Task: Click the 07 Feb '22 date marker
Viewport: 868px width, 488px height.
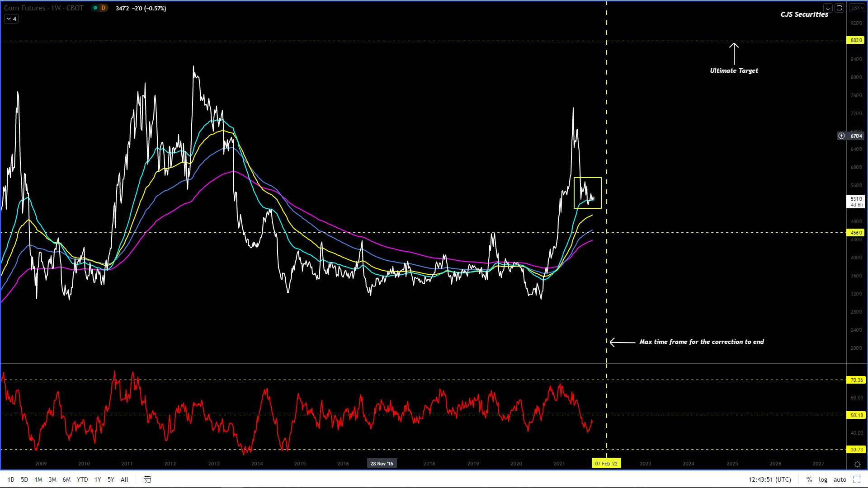Action: 606,464
